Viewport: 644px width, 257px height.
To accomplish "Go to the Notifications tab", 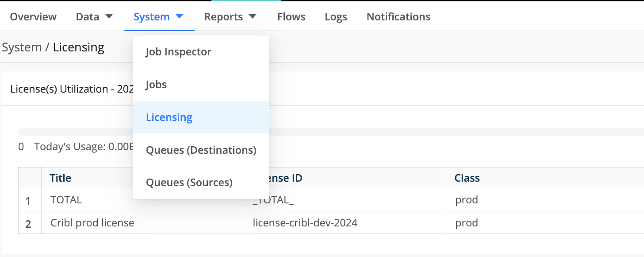I will pyautogui.click(x=398, y=17).
